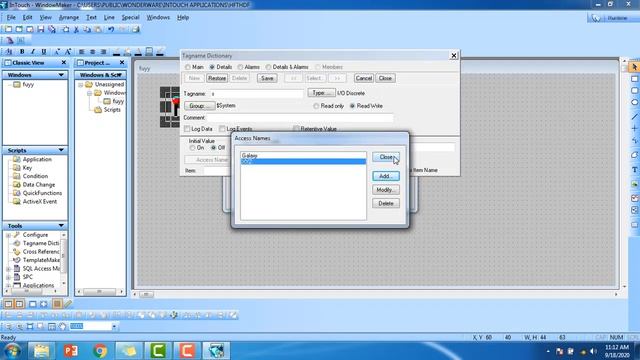This screenshot has width=640, height=360.
Task: Select the Ellipse drawing tool
Action: (x=634, y=102)
